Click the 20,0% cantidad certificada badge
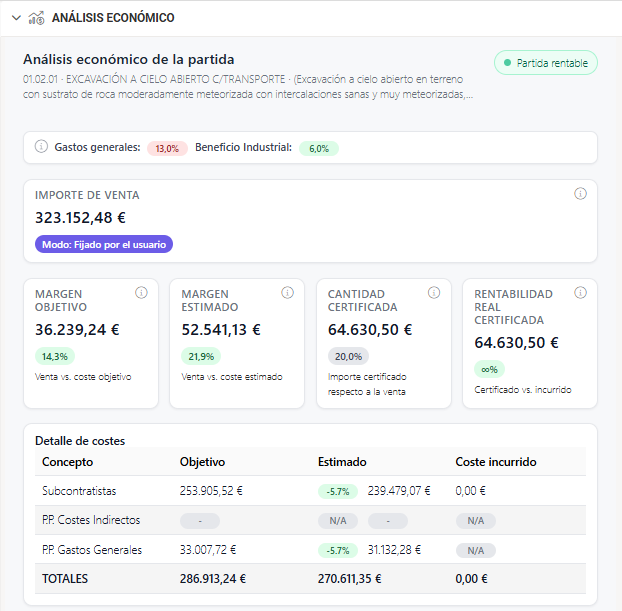Image resolution: width=622 pixels, height=611 pixels. point(348,356)
